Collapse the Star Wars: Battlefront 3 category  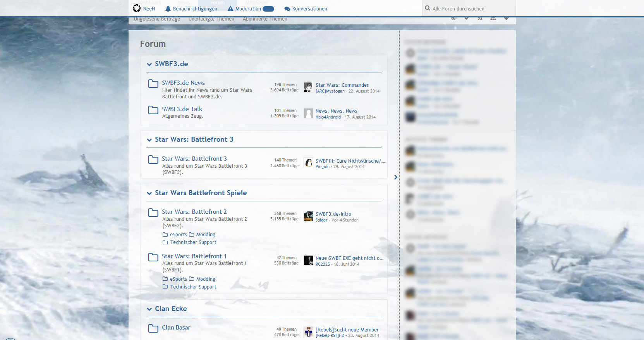149,140
